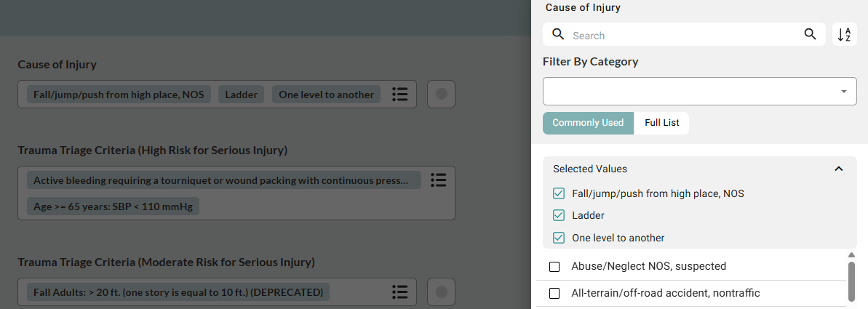Viewport: 868px width, 309px height.
Task: Uncheck the Ladder selected value
Action: click(x=559, y=216)
